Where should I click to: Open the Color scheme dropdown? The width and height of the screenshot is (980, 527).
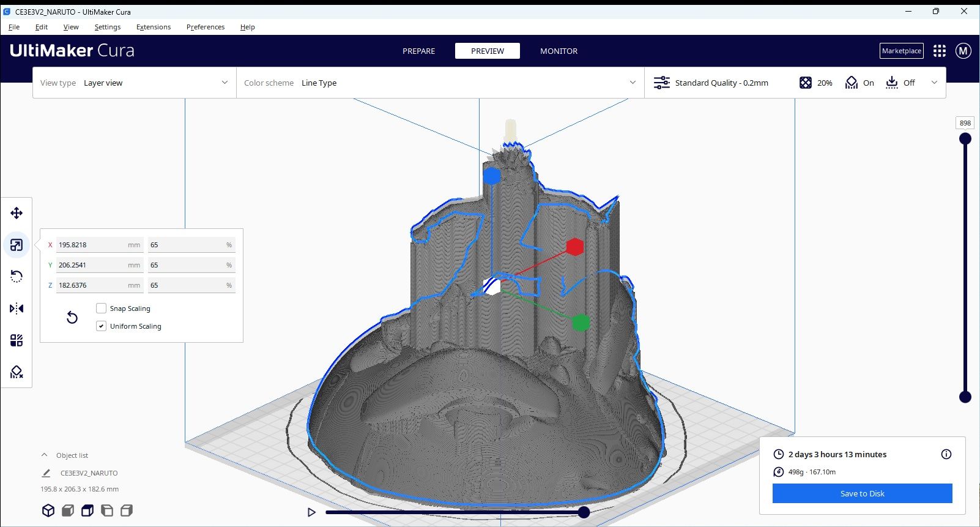tap(440, 83)
